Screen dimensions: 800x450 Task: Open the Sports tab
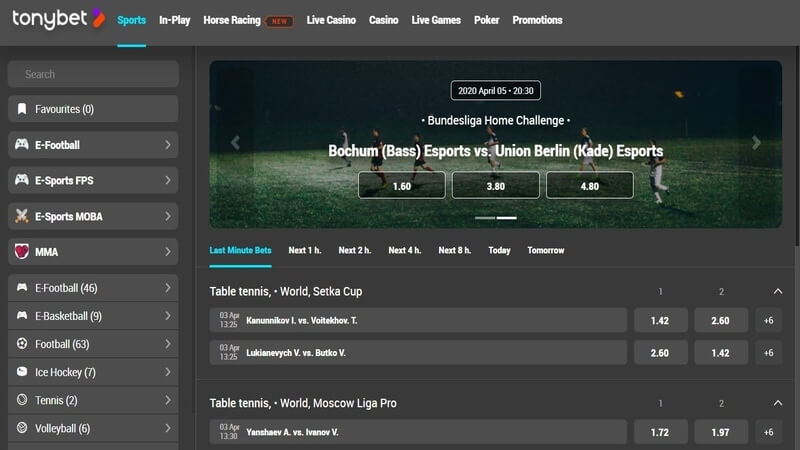pos(132,20)
